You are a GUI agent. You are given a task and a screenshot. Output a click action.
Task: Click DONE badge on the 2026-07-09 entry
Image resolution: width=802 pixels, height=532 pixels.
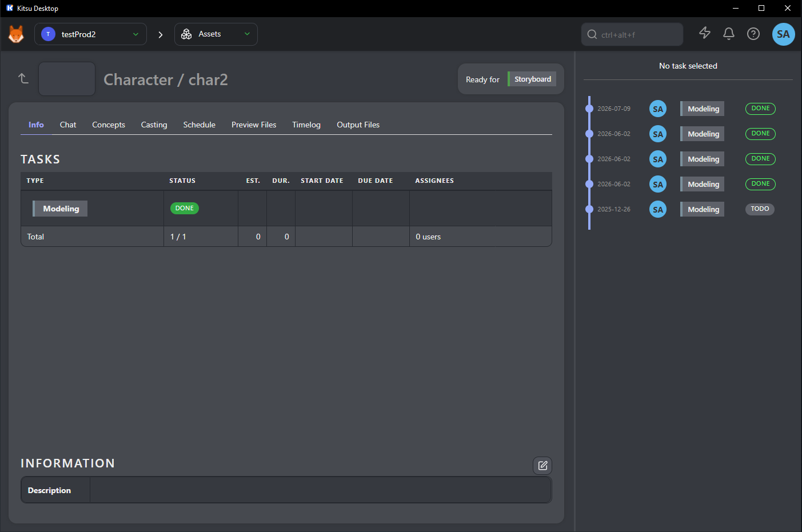click(760, 109)
